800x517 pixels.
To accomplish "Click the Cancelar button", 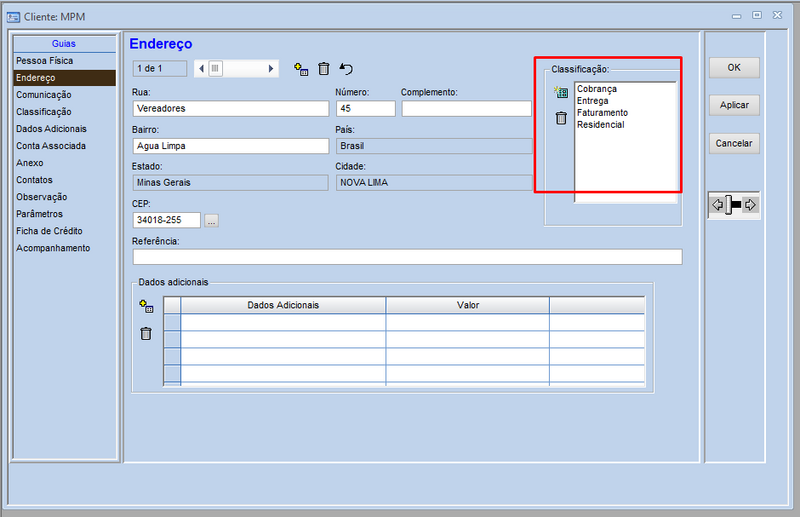I will (x=734, y=143).
